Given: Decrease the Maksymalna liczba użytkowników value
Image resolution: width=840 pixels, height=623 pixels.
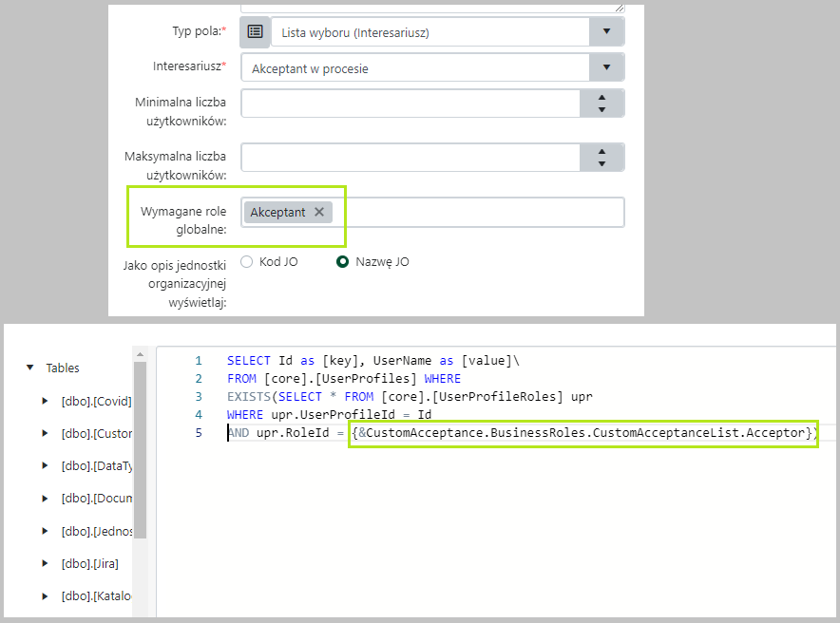Looking at the screenshot, I should [x=601, y=164].
